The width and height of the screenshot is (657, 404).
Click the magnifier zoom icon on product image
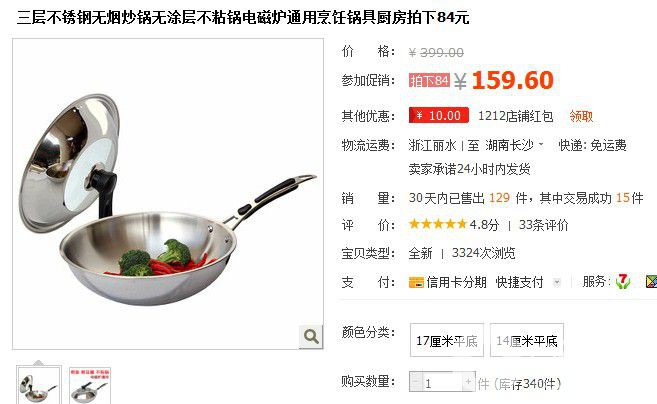click(x=311, y=336)
